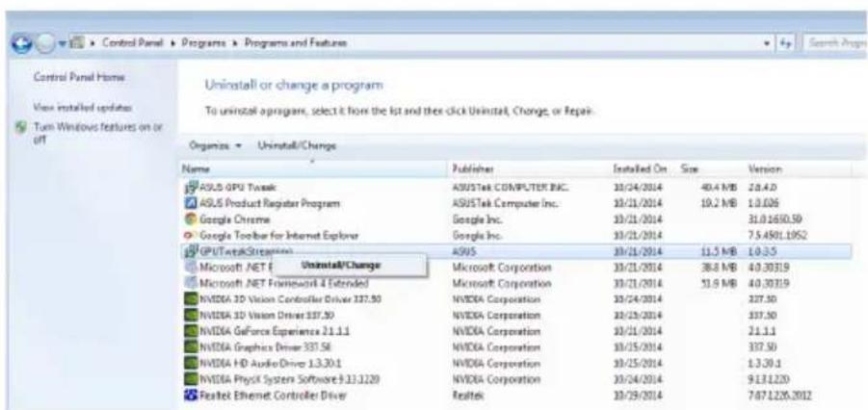The width and height of the screenshot is (868, 410).
Task: Sort list by the Size column header
Action: tap(710, 168)
